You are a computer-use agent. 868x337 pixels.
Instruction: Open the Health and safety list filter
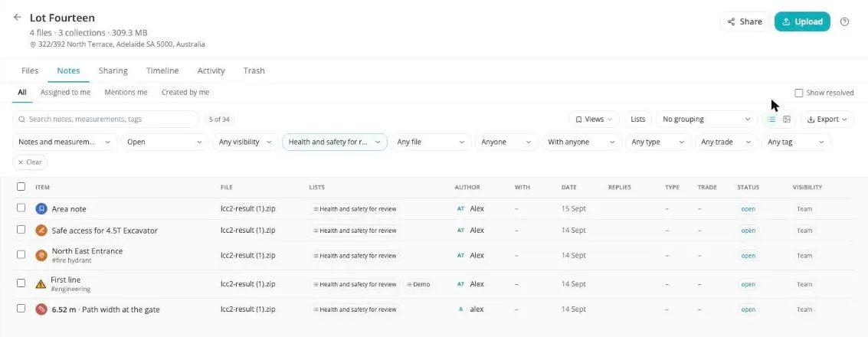click(x=335, y=142)
